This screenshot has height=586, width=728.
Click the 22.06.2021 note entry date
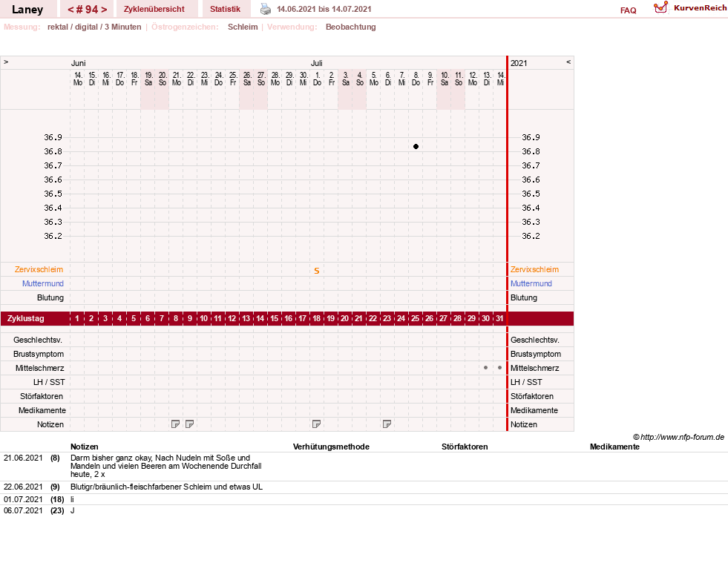coord(23,487)
